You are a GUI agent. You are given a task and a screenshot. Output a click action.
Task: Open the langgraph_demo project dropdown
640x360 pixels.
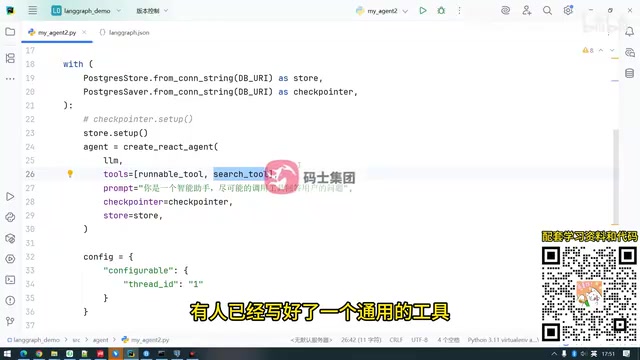[x=86, y=11]
